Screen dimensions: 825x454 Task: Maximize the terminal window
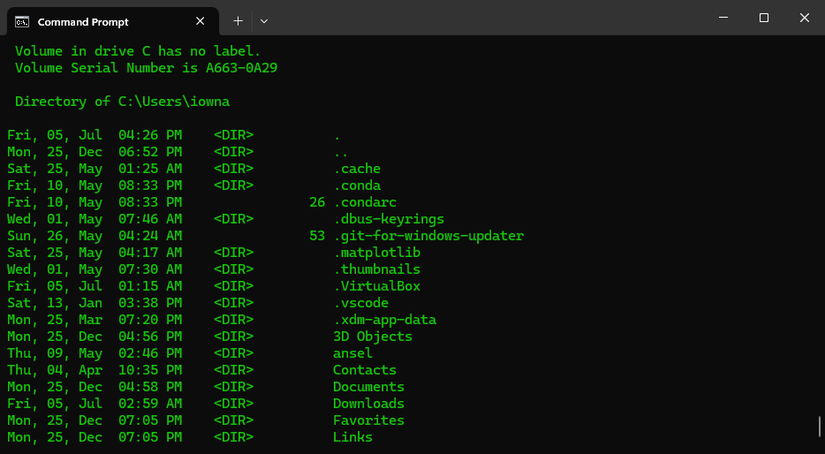[764, 17]
